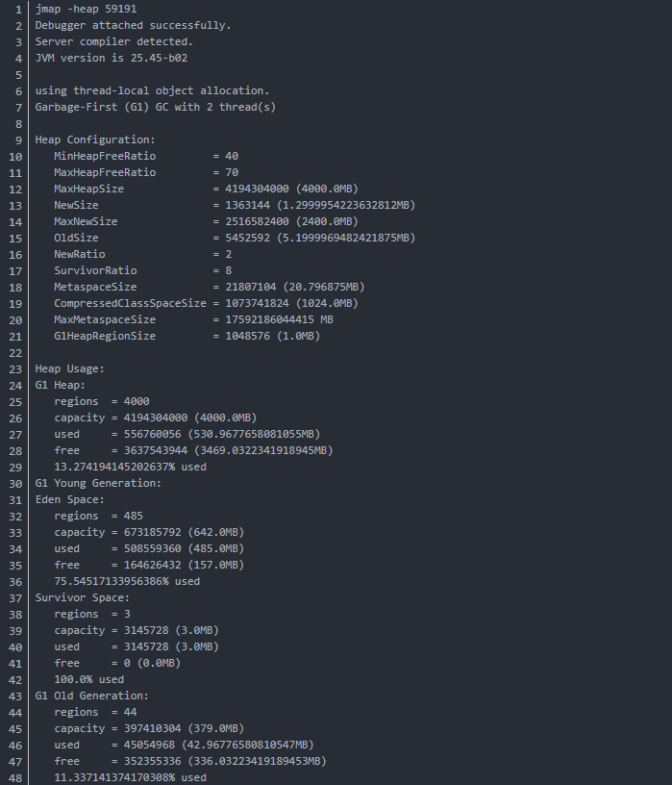Click the 'Debugger attached successfully.' line
This screenshot has width=672, height=785.
pos(133,25)
